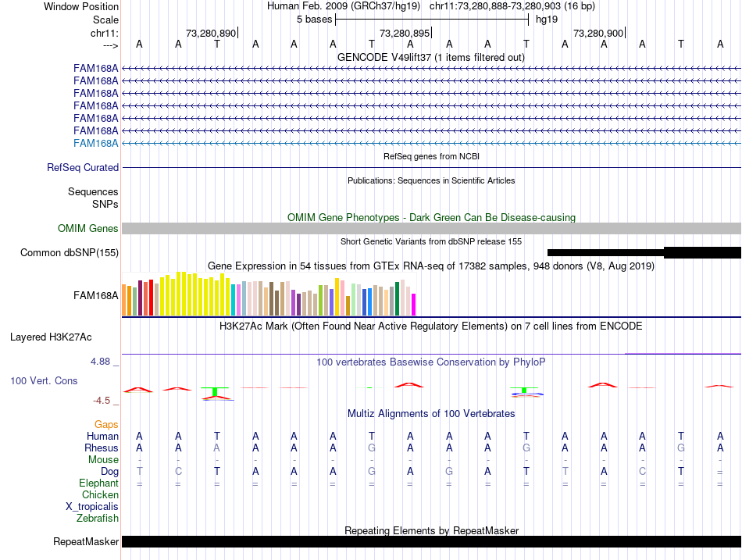
Task: Click the Layered H3K27Ac label
Action: click(51, 337)
